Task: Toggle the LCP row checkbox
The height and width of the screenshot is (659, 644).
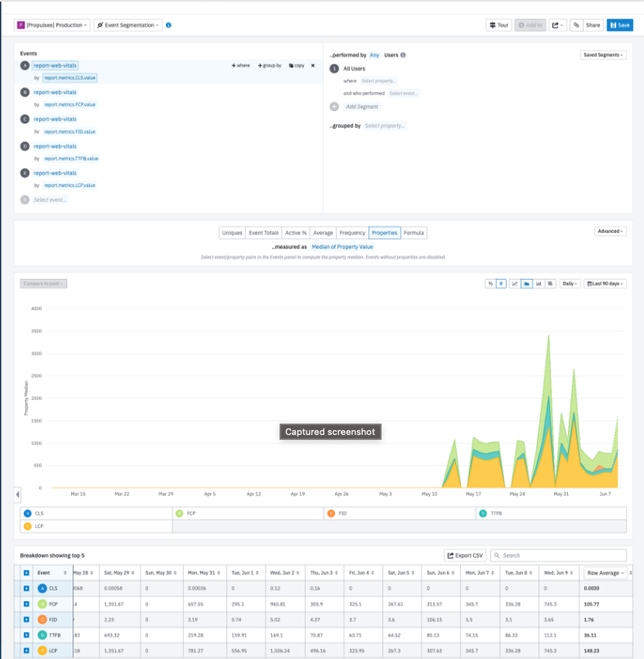Action: [26, 651]
